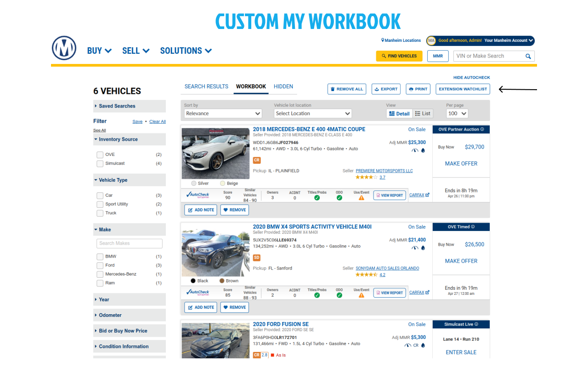Open the Premiere Motorsports LLC seller link
Image resolution: width=588 pixels, height=368 pixels.
coord(384,171)
